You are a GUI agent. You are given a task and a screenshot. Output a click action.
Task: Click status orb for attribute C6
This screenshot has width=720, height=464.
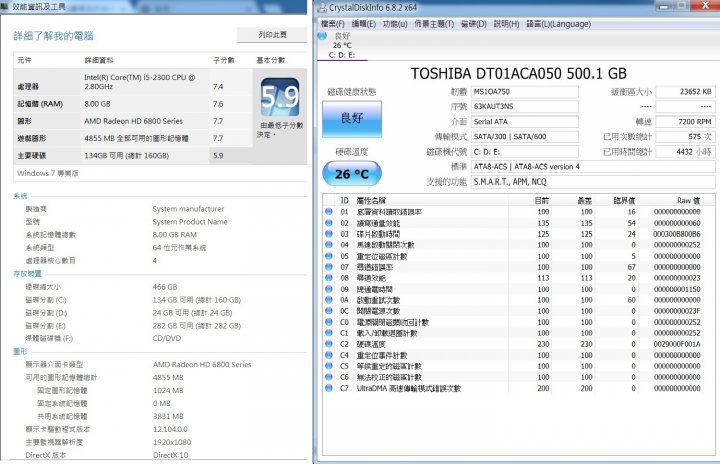pyautogui.click(x=329, y=377)
